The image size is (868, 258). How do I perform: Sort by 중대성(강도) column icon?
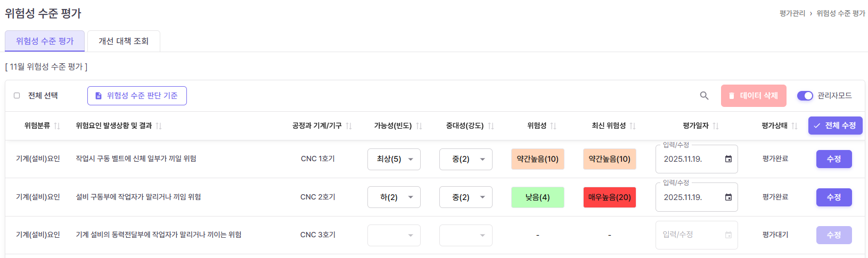coord(491,126)
